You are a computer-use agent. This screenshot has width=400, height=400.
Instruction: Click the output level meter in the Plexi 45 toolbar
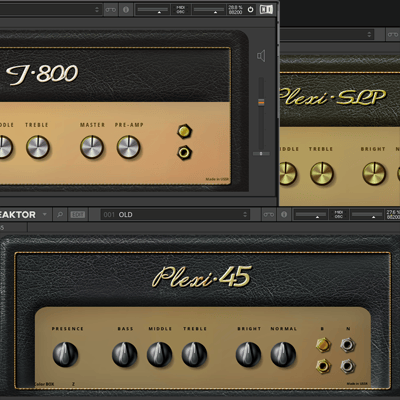tap(367, 215)
